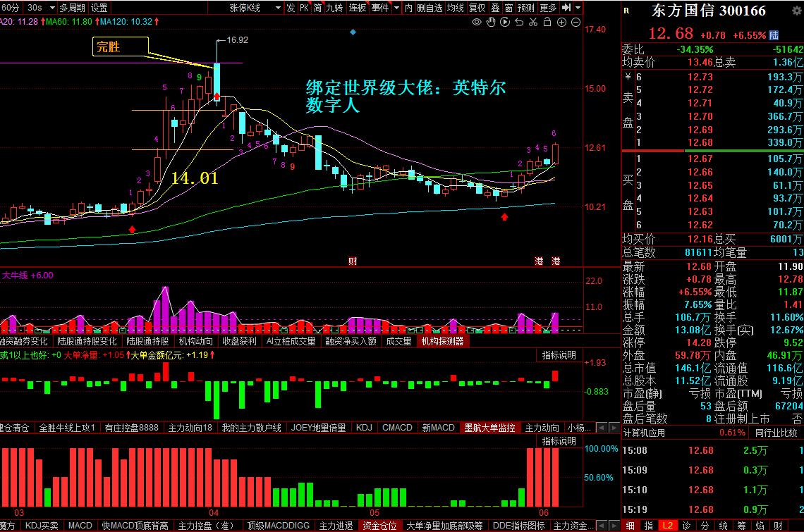
Task: Click the 发 toolbar button
Action: tap(291, 8)
